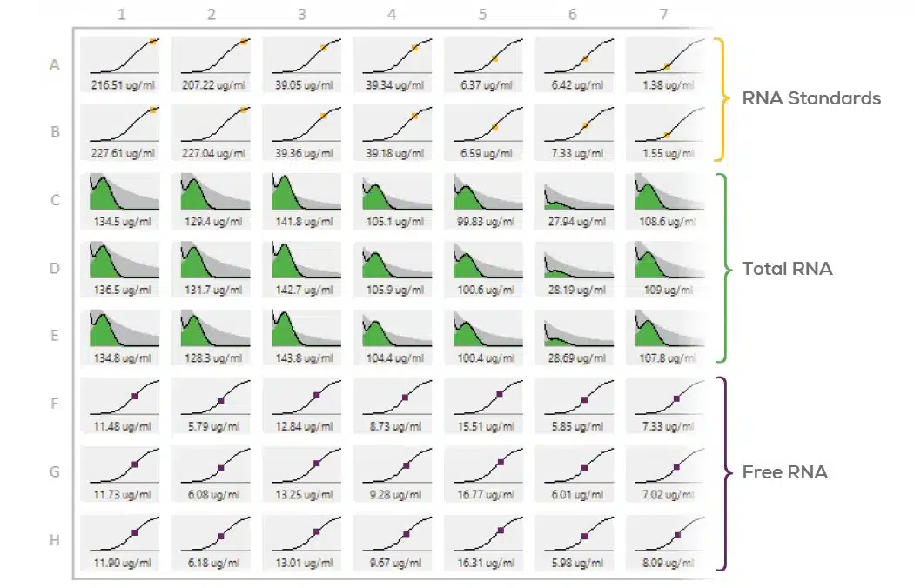Select the 27.94 ug/ml well

coord(575,200)
